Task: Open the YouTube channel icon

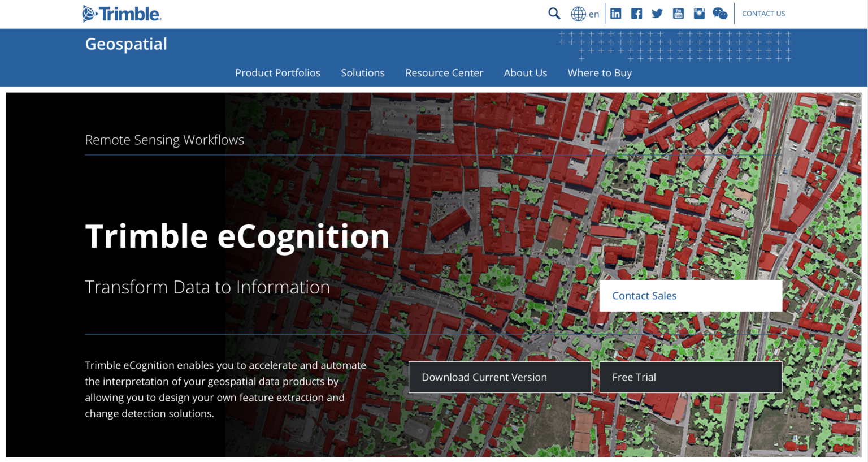Action: click(678, 13)
